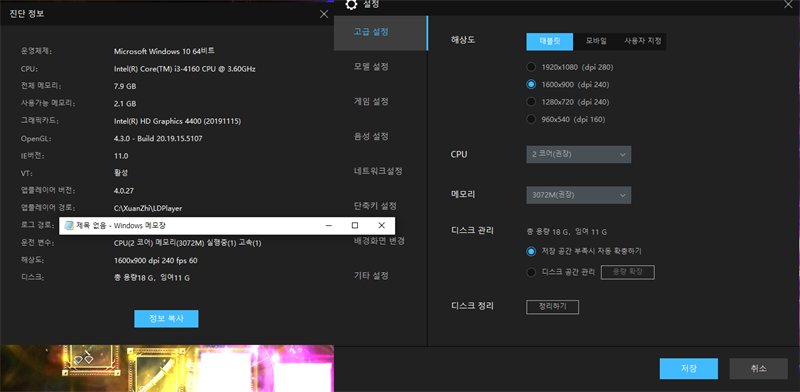This screenshot has width=800, height=392.
Task: Minimize the Windows 메모장 window
Action: [x=329, y=226]
